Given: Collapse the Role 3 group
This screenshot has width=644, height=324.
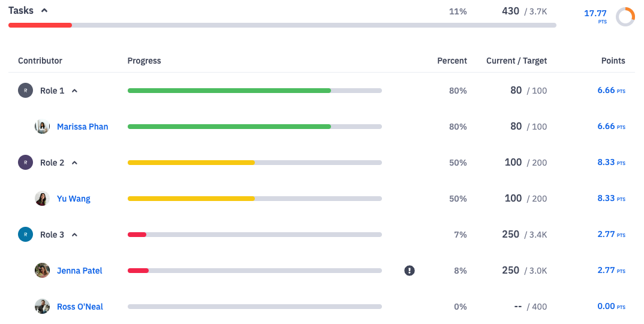Looking at the screenshot, I should (75, 235).
